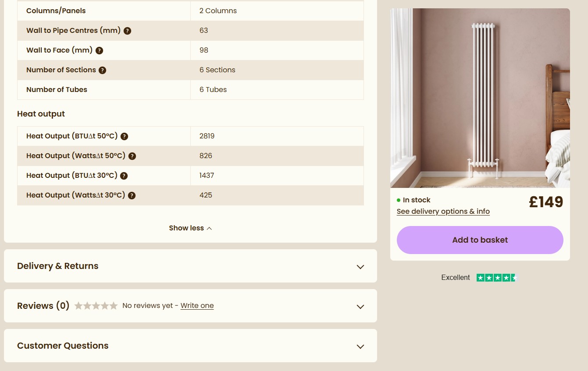The image size is (588, 371).
Task: Collapse specs with Show less
Action: [190, 228]
